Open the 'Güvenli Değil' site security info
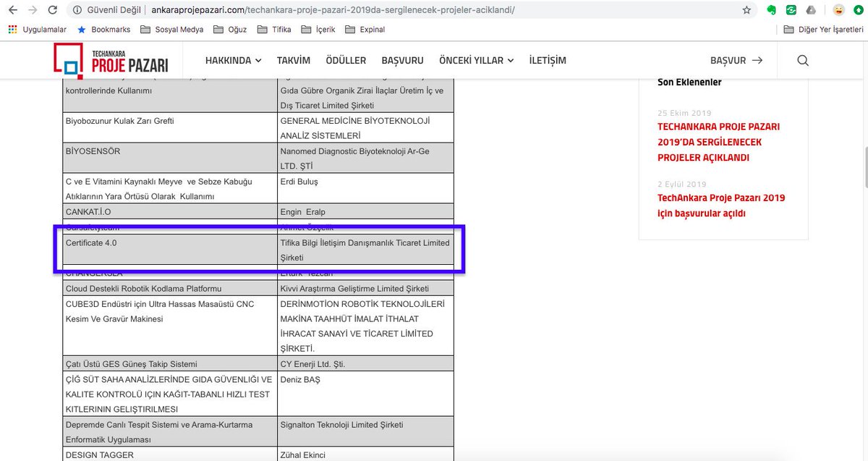The image size is (868, 461). pyautogui.click(x=106, y=10)
